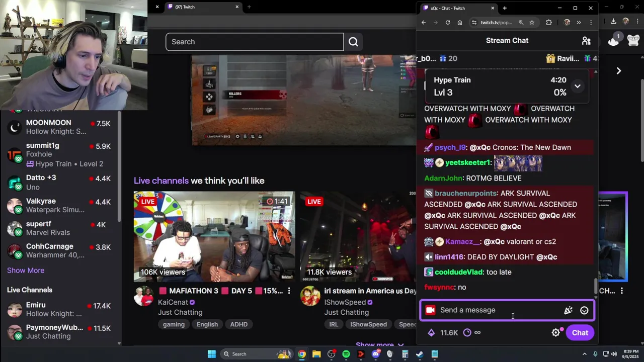The height and width of the screenshot is (362, 644).
Task: Click cooldudeVlad username in chat
Action: click(458, 272)
